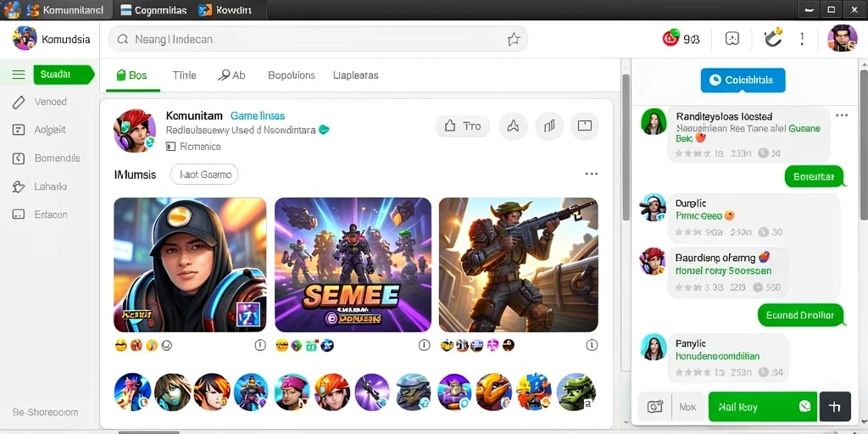Click the blue Colcibiriais button
This screenshot has height=434, width=868.
pos(743,81)
